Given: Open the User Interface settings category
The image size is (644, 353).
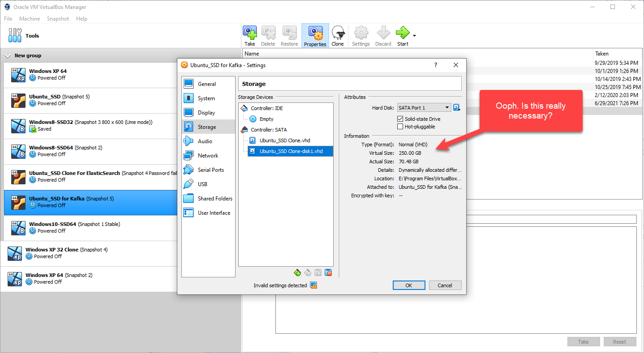Looking at the screenshot, I should point(208,213).
